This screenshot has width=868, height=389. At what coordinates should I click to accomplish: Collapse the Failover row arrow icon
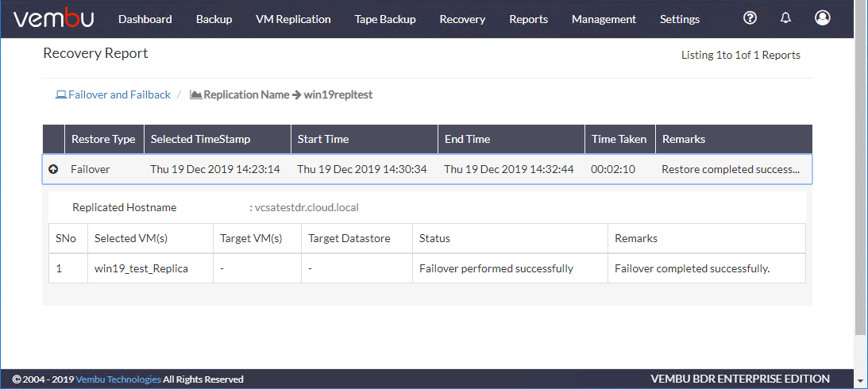pos(53,169)
